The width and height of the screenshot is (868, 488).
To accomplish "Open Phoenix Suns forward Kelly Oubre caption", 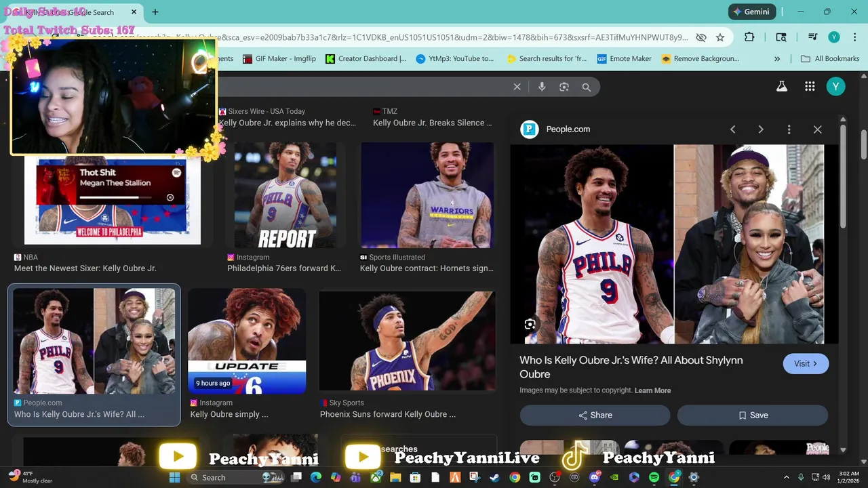I will point(388,414).
